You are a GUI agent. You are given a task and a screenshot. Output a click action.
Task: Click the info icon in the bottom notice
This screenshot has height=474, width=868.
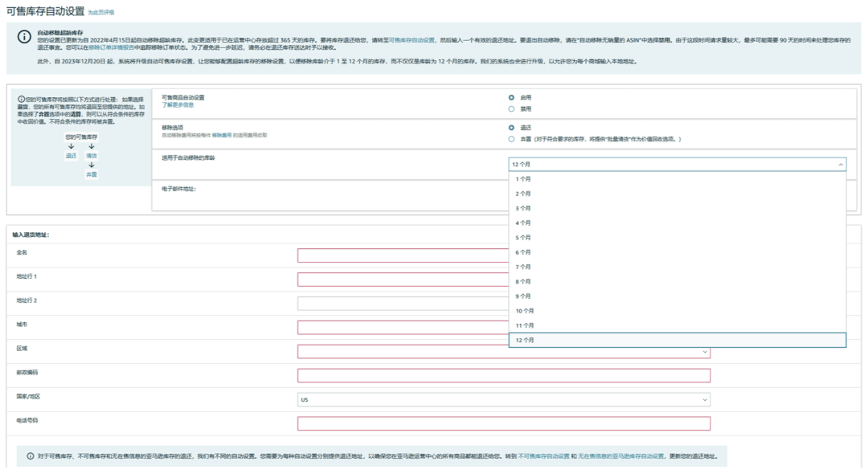[30, 456]
